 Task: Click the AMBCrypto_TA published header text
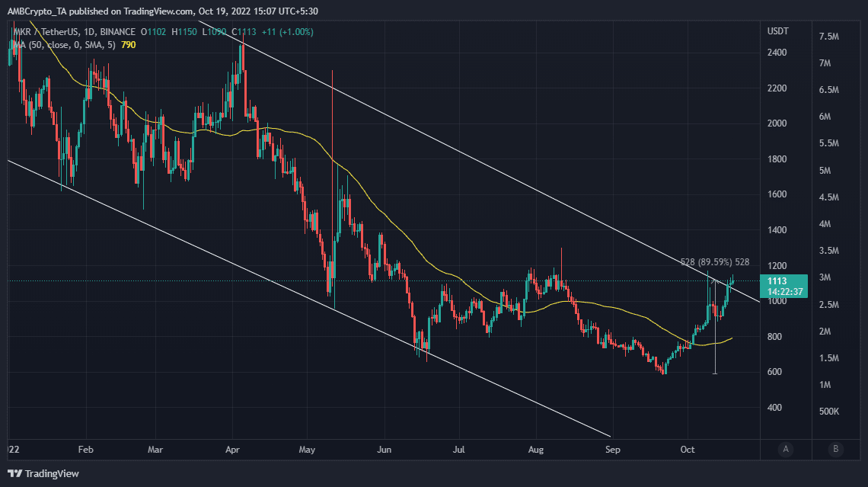(x=163, y=11)
